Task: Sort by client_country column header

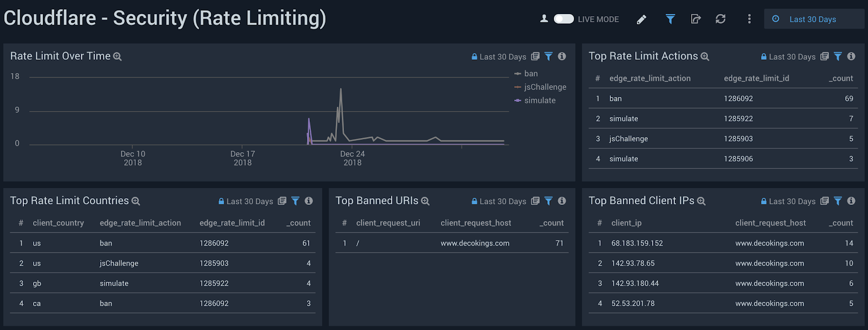Action: pyautogui.click(x=58, y=223)
